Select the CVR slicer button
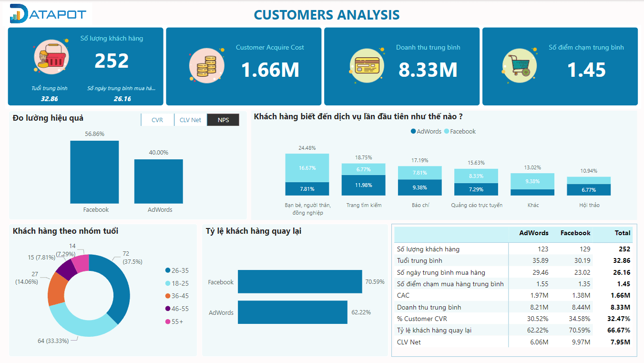This screenshot has width=644, height=363. (157, 120)
